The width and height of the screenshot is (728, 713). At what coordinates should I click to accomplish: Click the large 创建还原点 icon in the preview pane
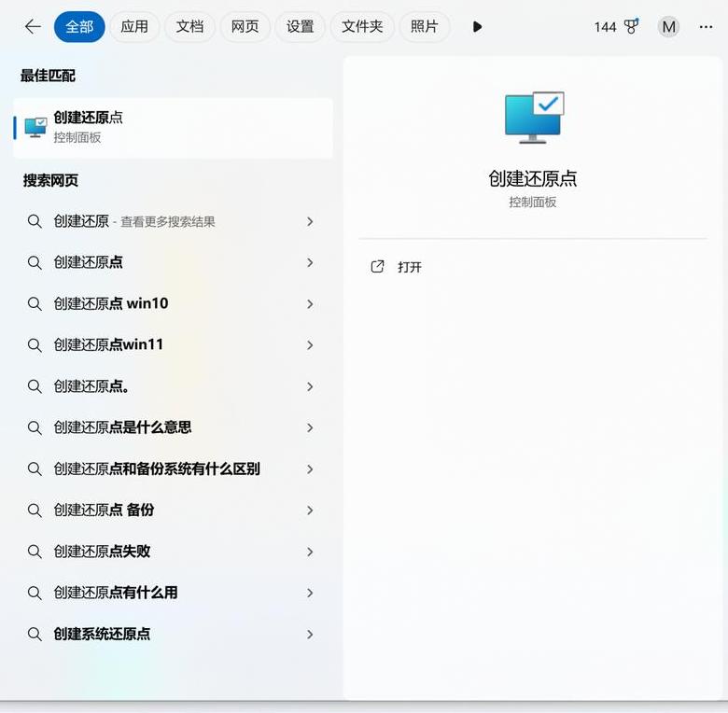(x=534, y=118)
